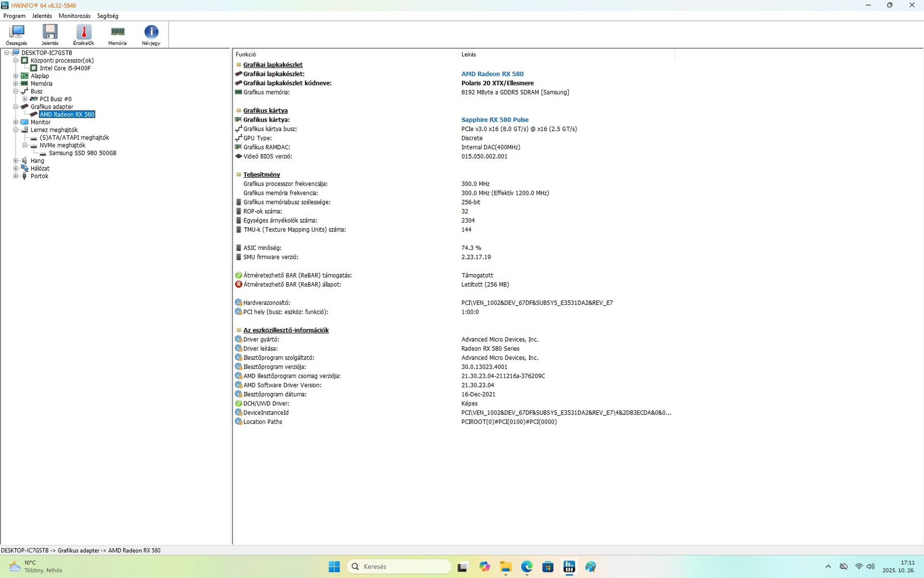Open the Összegzés summary toolbar icon

17,35
